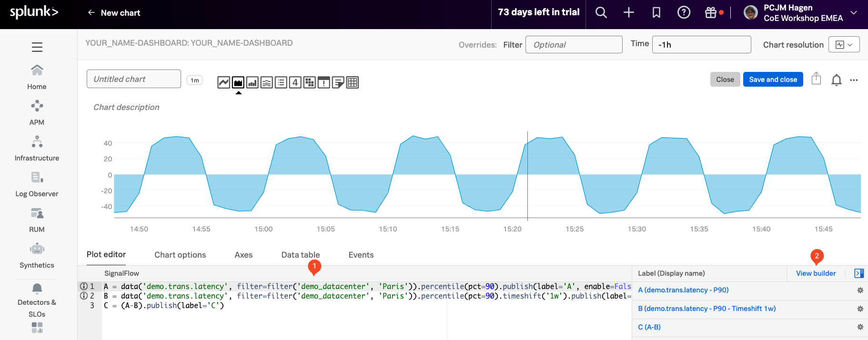Switch to column chart visualization

252,82
